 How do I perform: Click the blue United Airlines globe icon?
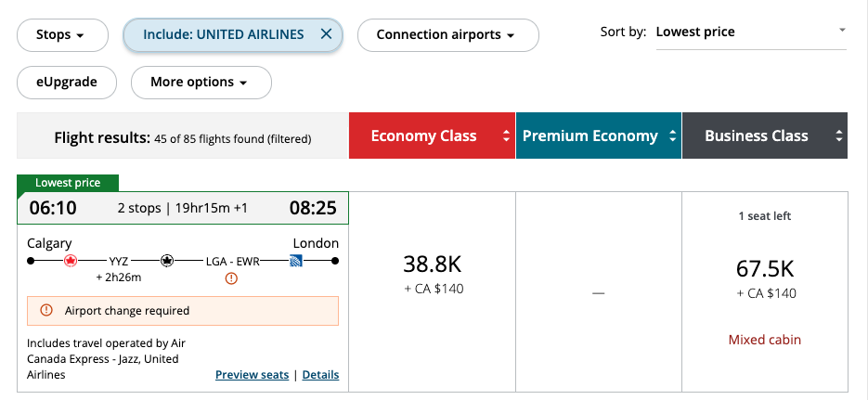pos(296,261)
